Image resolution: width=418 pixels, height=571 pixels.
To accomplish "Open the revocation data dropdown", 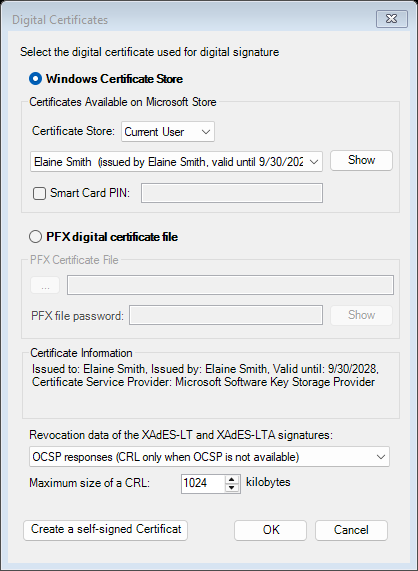I will tap(209, 457).
